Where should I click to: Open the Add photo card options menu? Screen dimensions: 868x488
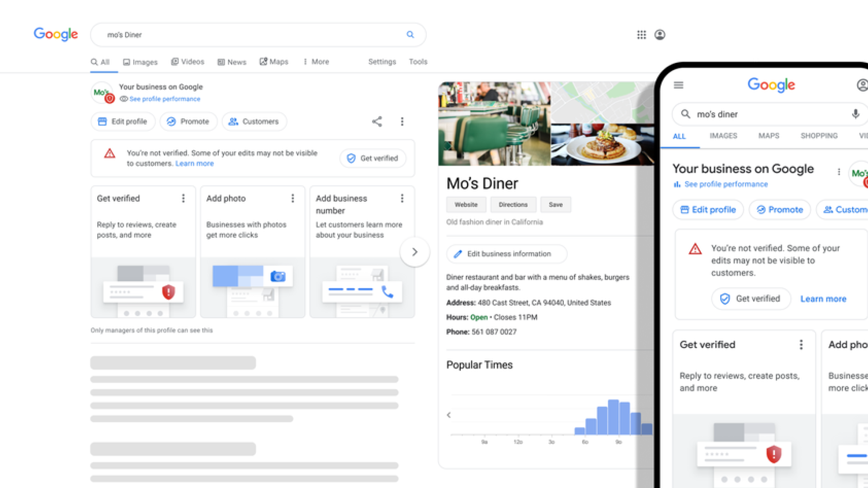click(x=292, y=198)
